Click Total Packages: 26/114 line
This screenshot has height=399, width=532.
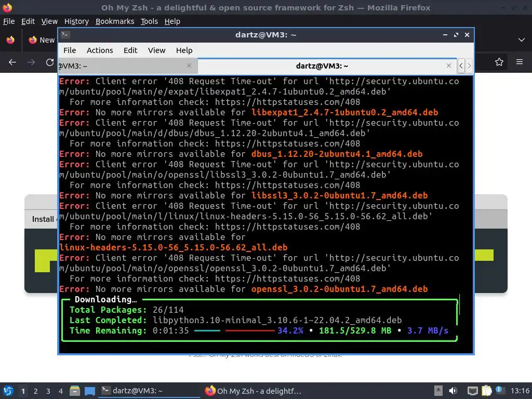(127, 310)
